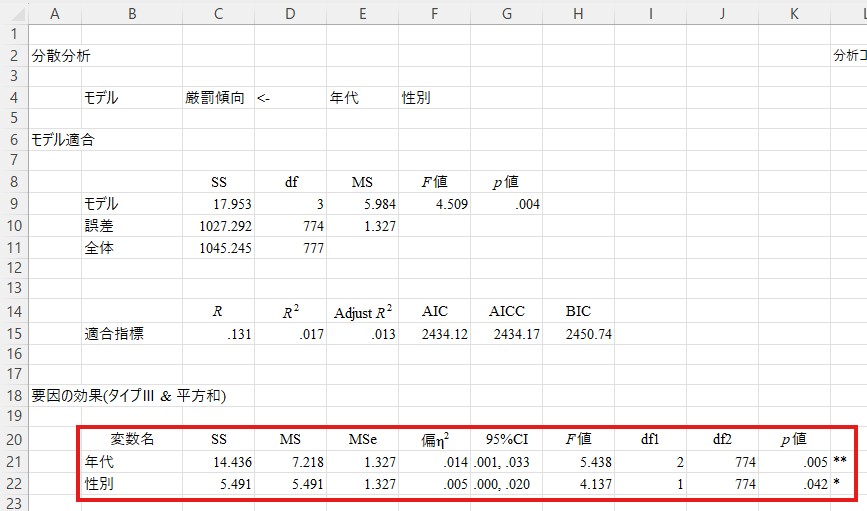Select the モデル適合 heading cell
Screen dimensions: 867x511
[x=63, y=140]
